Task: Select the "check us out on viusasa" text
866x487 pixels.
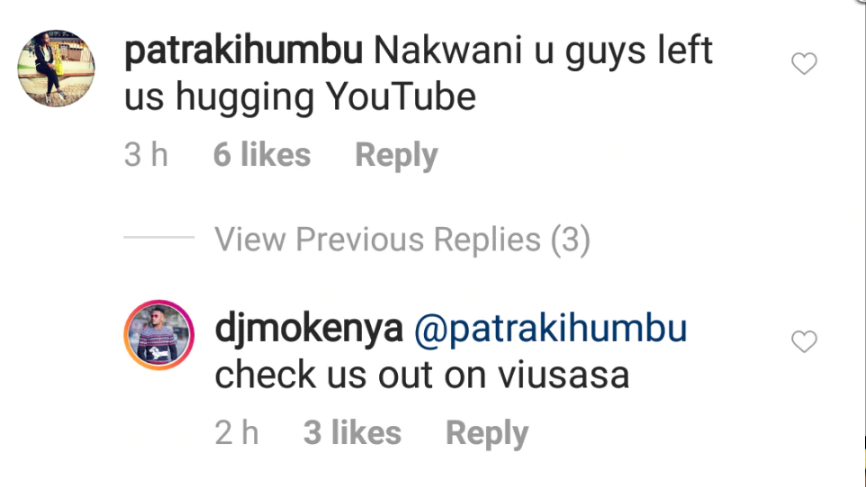Action: (422, 375)
